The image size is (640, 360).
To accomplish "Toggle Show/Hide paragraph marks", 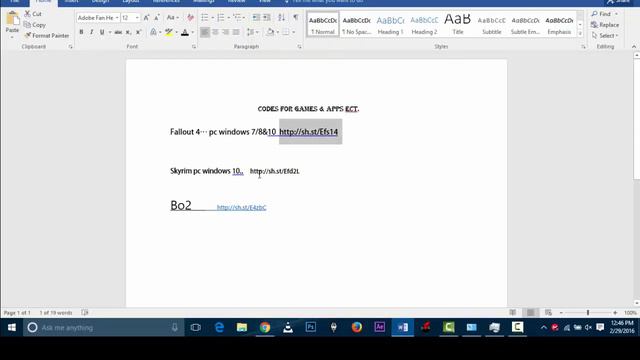I will pos(296,18).
